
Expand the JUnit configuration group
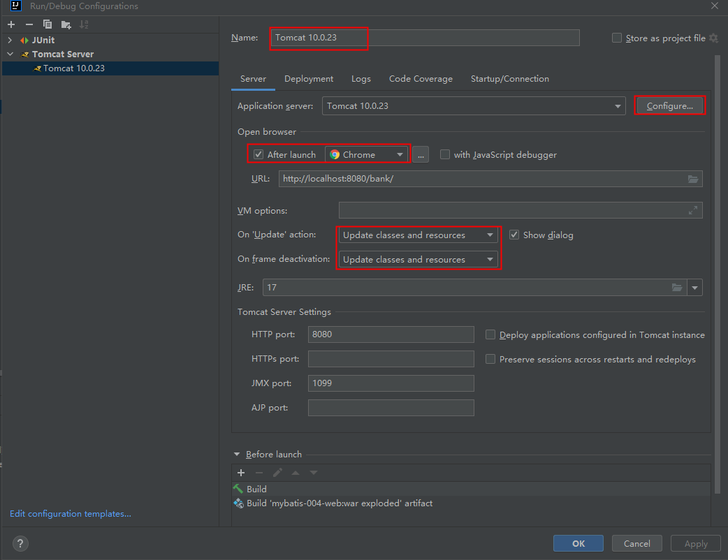[x=10, y=40]
